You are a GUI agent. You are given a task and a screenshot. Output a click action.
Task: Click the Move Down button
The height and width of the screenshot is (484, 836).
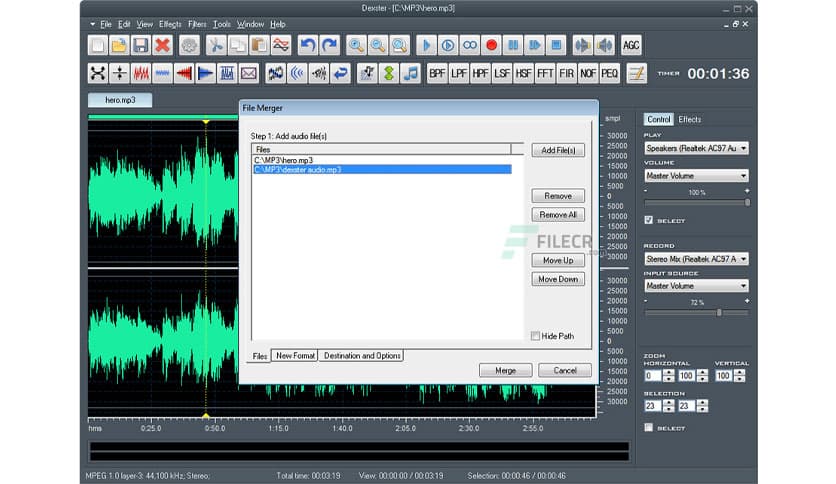[558, 279]
